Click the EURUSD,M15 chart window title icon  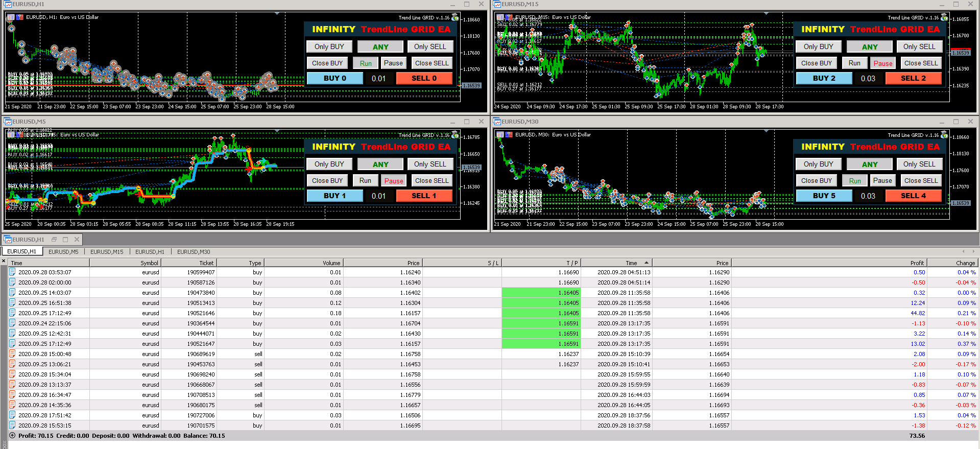(x=497, y=4)
